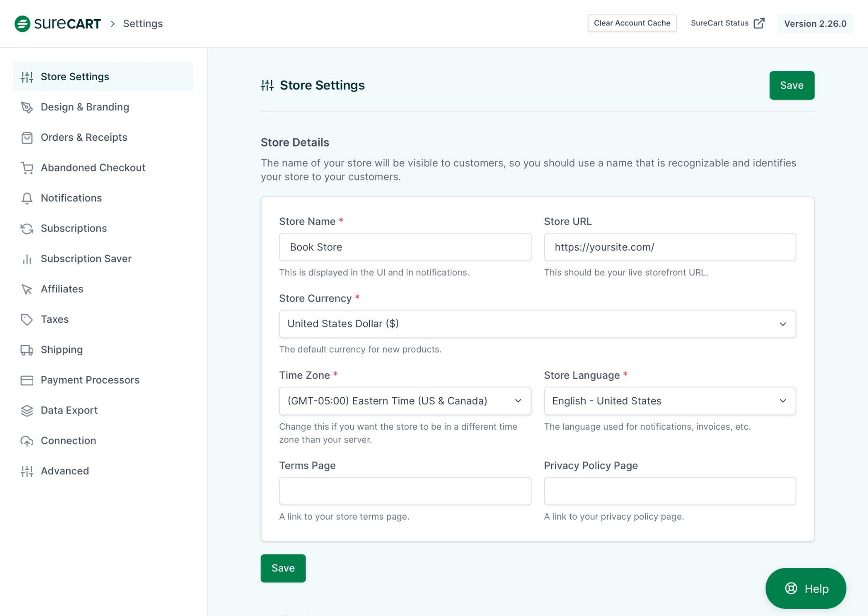Open the Help widget button

coord(806,588)
